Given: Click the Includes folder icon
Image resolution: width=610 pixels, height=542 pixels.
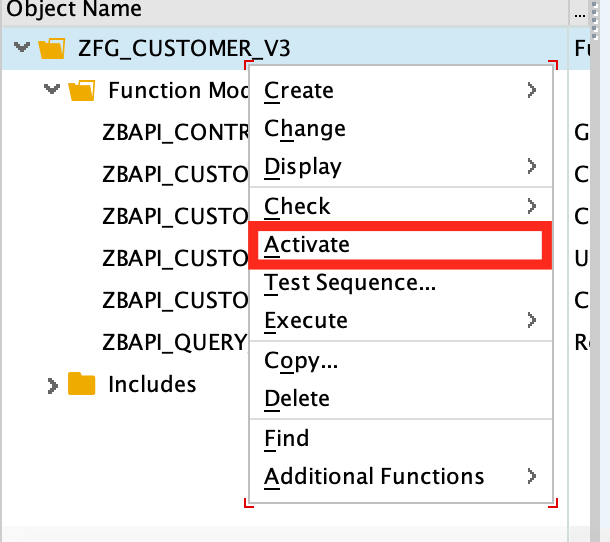Looking at the screenshot, I should point(81,384).
